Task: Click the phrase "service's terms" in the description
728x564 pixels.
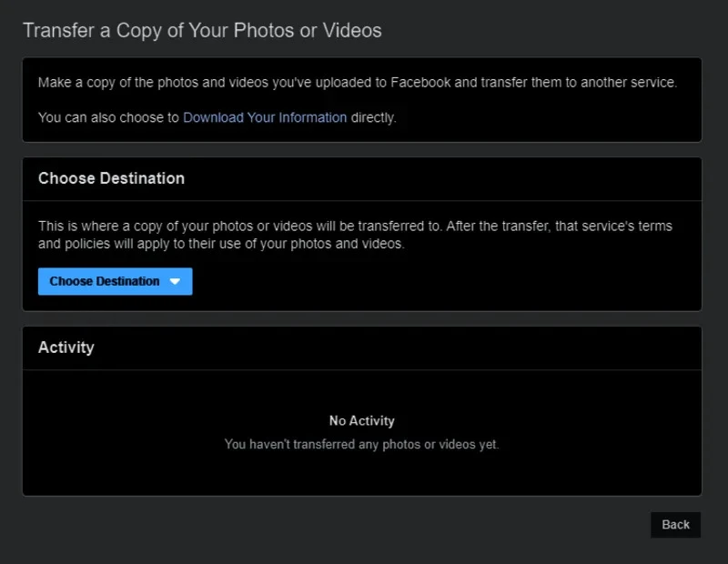Action: coord(626,226)
